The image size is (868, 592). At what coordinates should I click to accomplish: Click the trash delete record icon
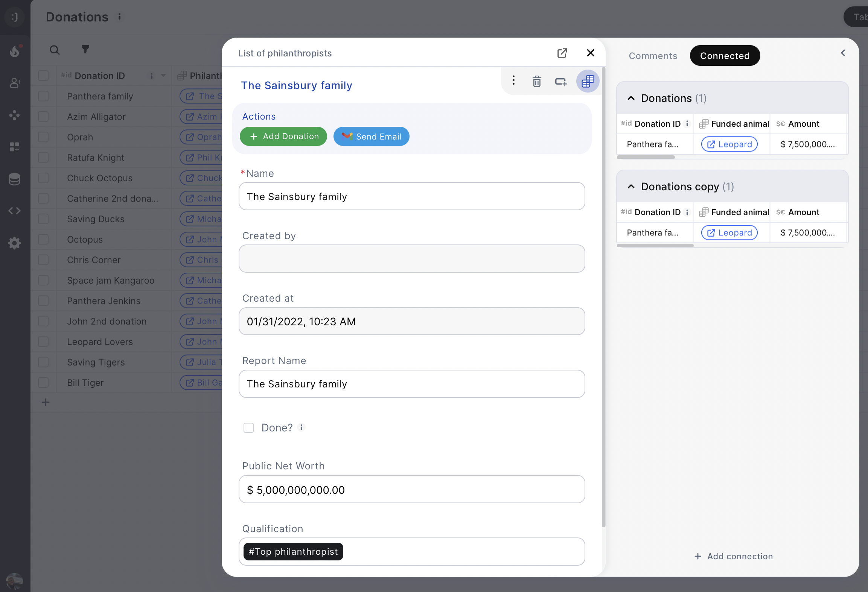coord(537,81)
